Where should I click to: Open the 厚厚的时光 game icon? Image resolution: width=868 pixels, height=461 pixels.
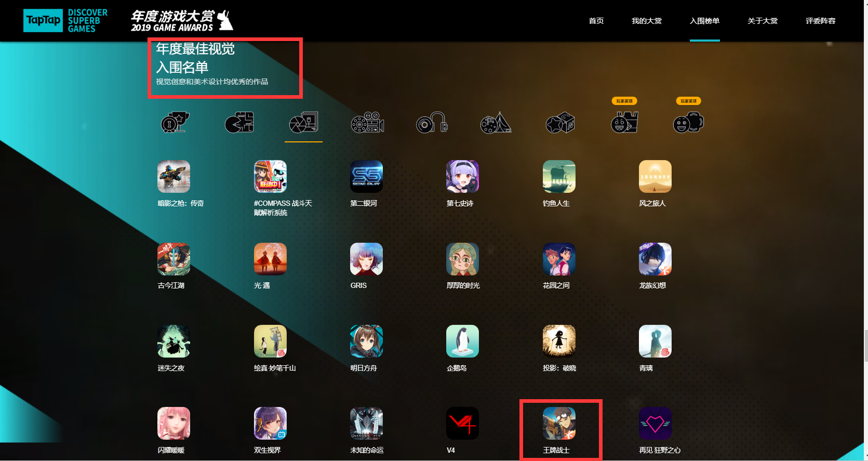pos(462,259)
